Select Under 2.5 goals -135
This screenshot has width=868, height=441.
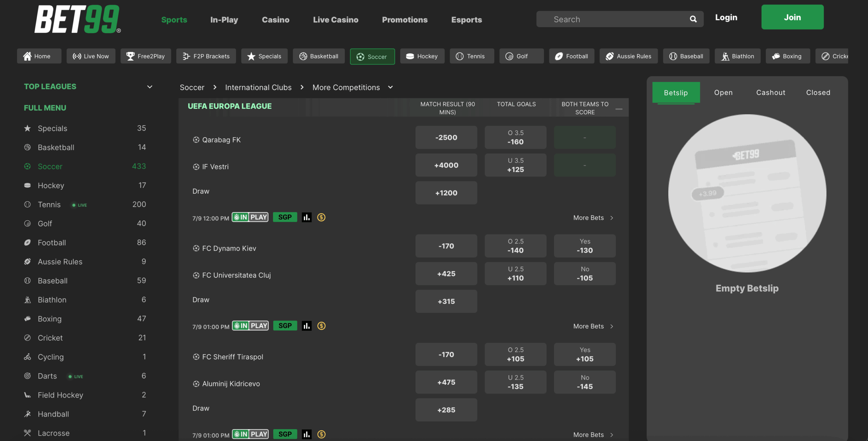click(x=515, y=382)
